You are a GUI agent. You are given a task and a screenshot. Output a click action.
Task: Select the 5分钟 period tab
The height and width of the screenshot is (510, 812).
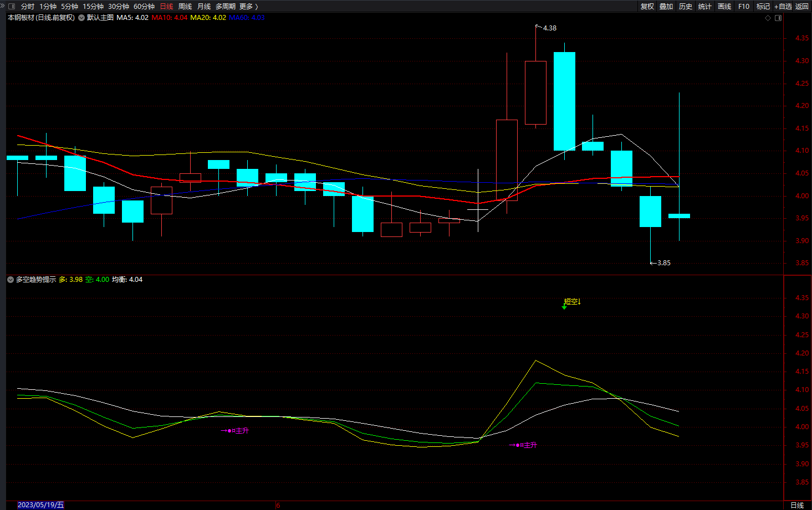(69, 7)
